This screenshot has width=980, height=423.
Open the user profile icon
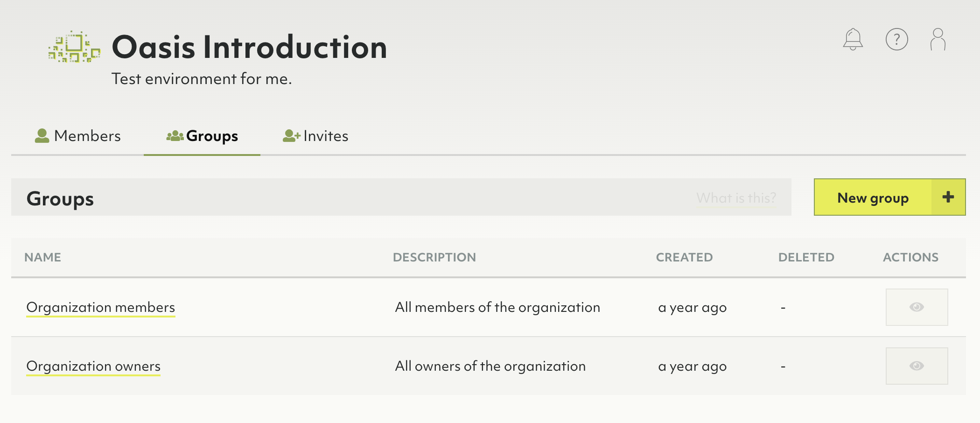(x=938, y=39)
